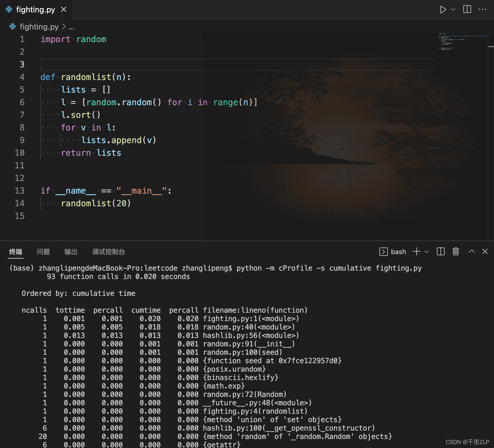Click 'fighting.py:4(randomlist)' terminal row

pos(255,411)
